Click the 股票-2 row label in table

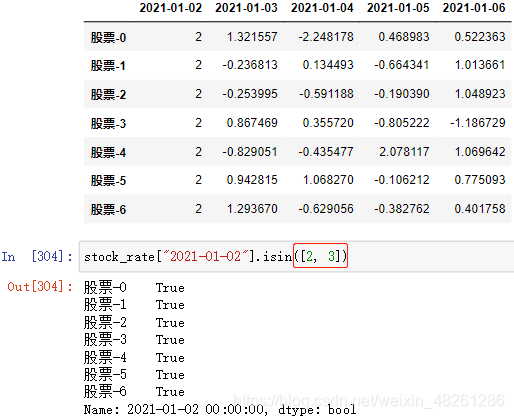[108, 94]
